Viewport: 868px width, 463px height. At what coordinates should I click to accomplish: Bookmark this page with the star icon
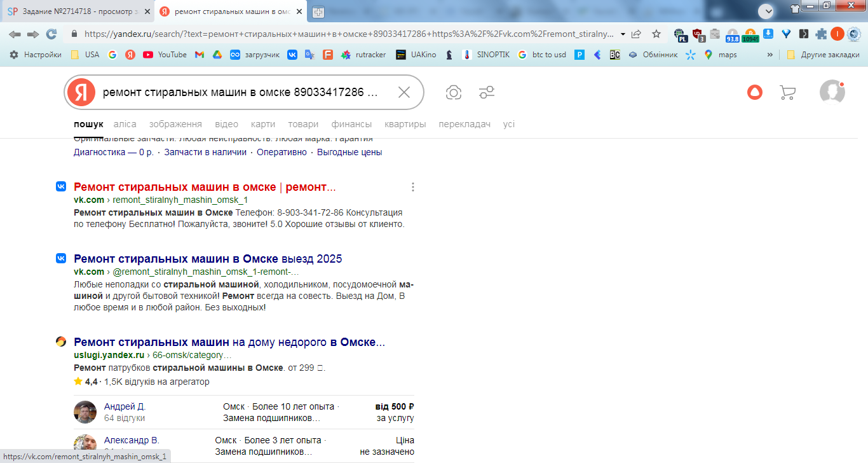tap(656, 34)
